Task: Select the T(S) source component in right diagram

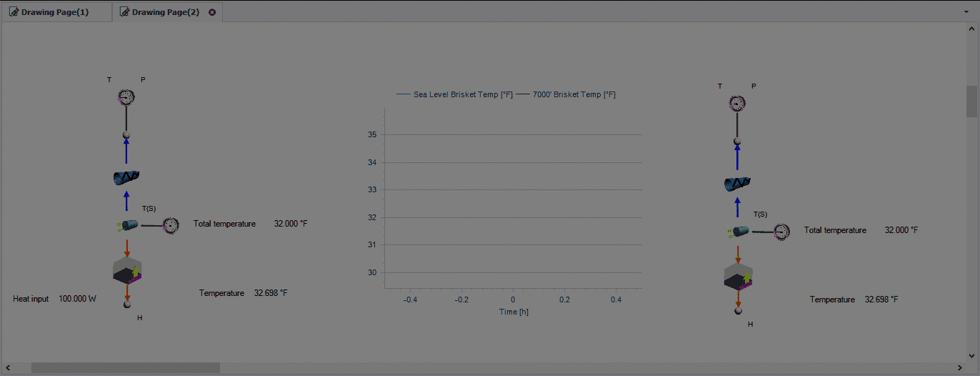Action: point(739,232)
